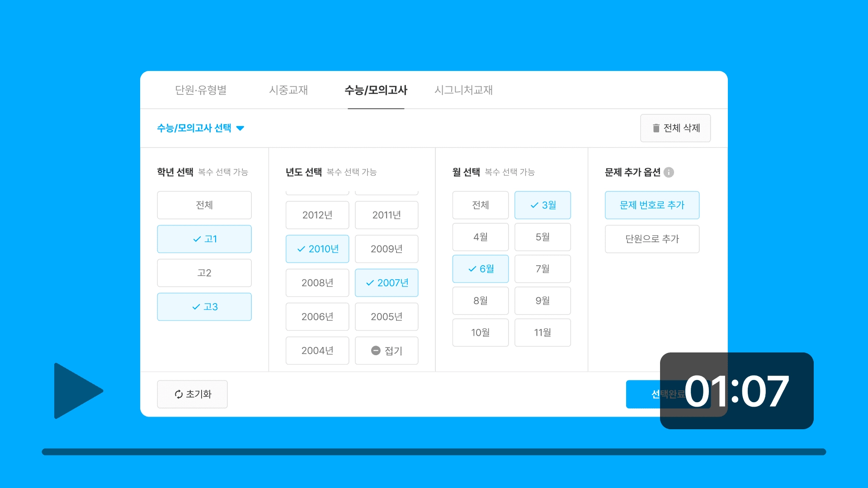Screen dimensions: 868x488
Task: Click the checkmark on 2010년
Action: click(x=301, y=249)
